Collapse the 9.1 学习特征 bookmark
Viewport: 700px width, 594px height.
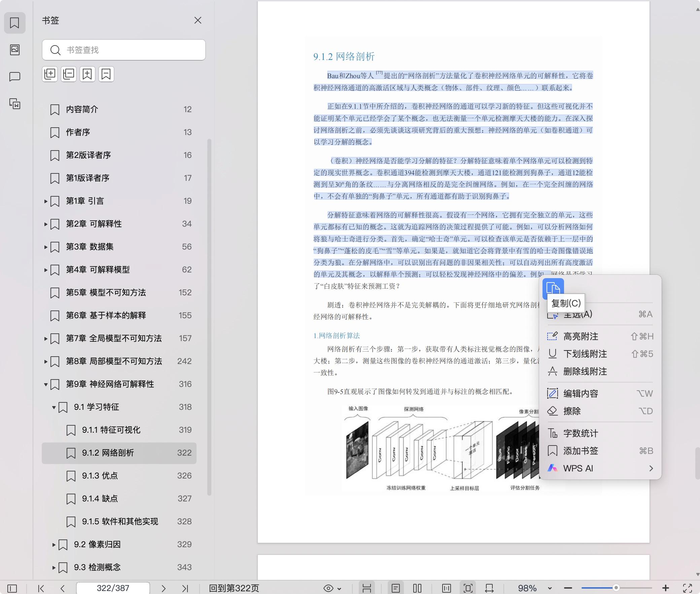click(x=54, y=407)
